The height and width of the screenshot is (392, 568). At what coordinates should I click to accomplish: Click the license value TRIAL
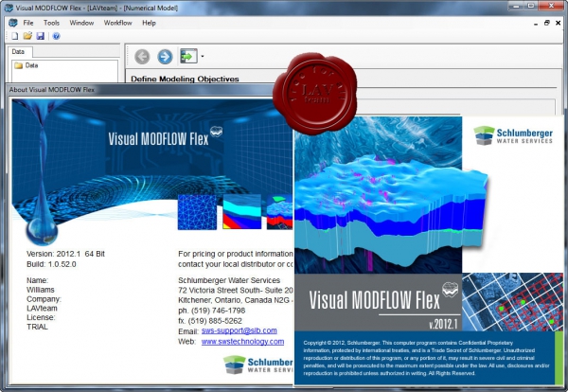[x=37, y=327]
